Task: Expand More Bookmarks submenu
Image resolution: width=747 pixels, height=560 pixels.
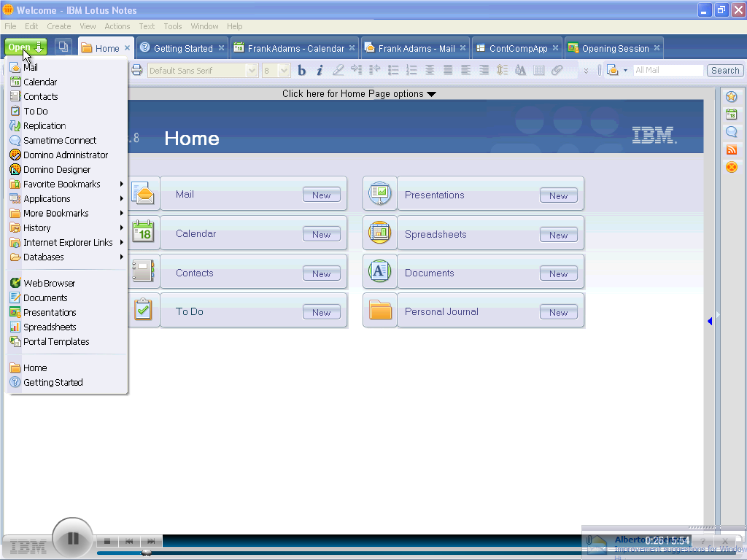Action: pyautogui.click(x=66, y=214)
